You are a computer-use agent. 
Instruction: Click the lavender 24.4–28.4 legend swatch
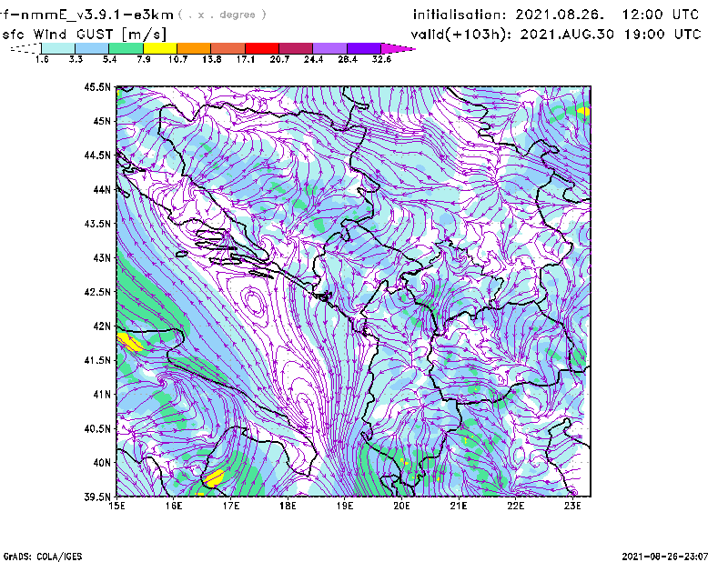[330, 48]
